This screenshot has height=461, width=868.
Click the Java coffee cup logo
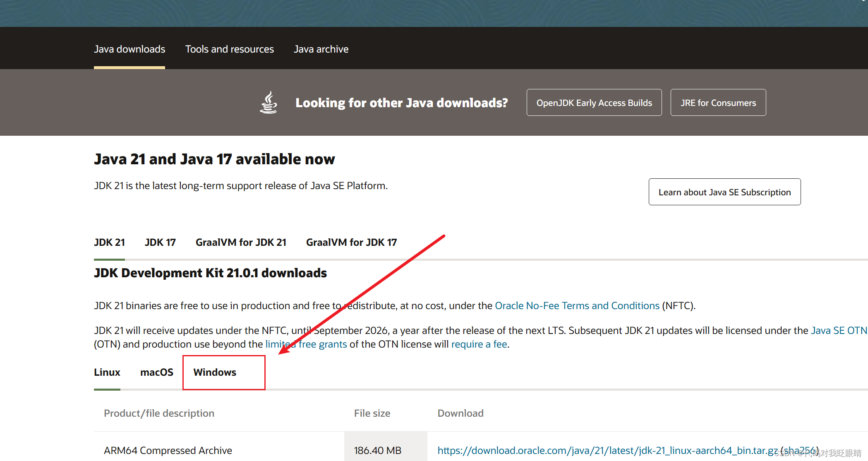pos(269,102)
